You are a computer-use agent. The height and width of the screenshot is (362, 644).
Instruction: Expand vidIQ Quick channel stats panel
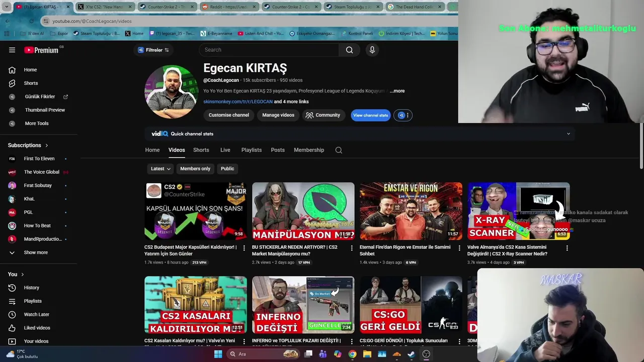tap(569, 134)
